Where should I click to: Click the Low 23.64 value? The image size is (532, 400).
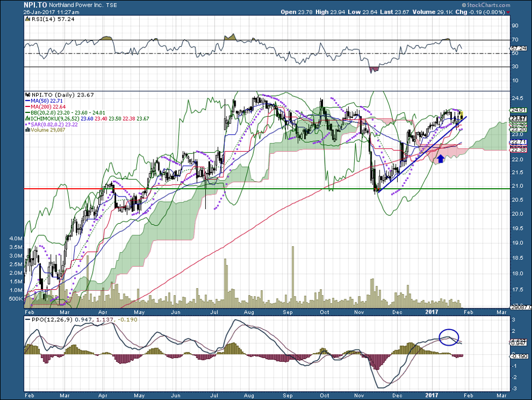click(x=363, y=12)
